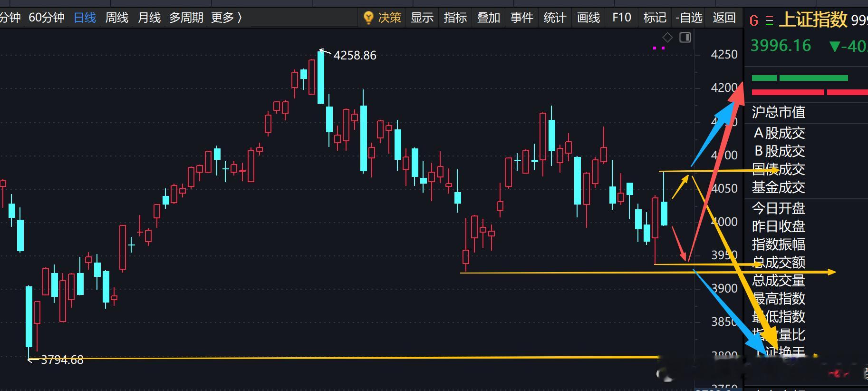
Task: Remove from watchlist via -自选
Action: coord(689,18)
